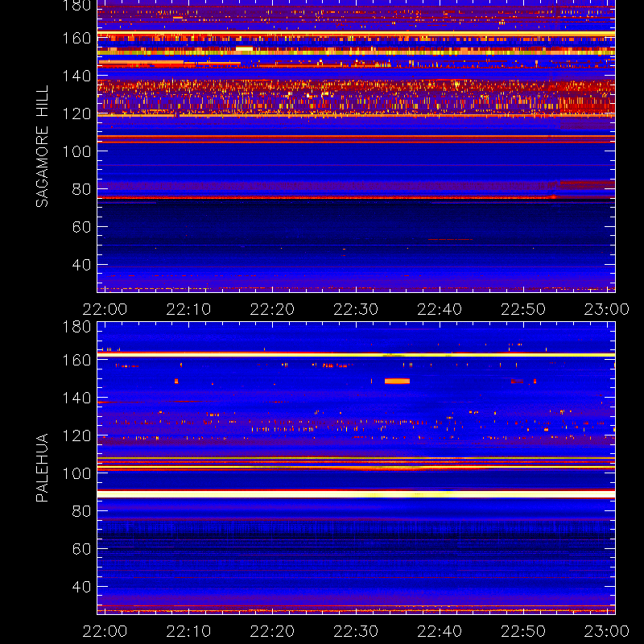Image resolution: width=644 pixels, height=644 pixels.
Task: Select the 120 tick label on Palehua plot
Action: coord(76,436)
